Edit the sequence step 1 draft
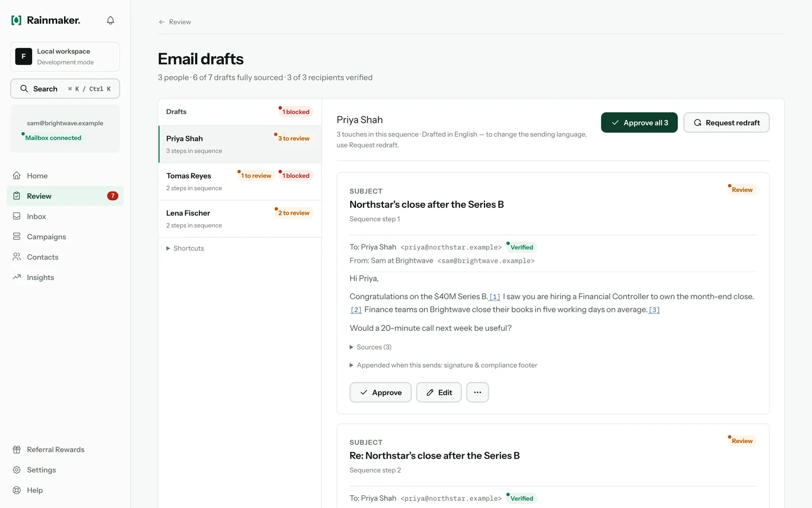The width and height of the screenshot is (812, 508). [x=438, y=392]
